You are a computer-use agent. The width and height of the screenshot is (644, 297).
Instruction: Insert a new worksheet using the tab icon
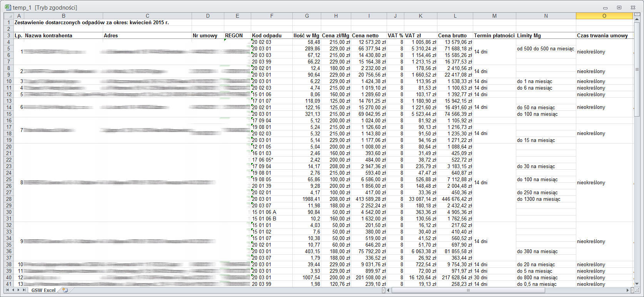[65, 290]
